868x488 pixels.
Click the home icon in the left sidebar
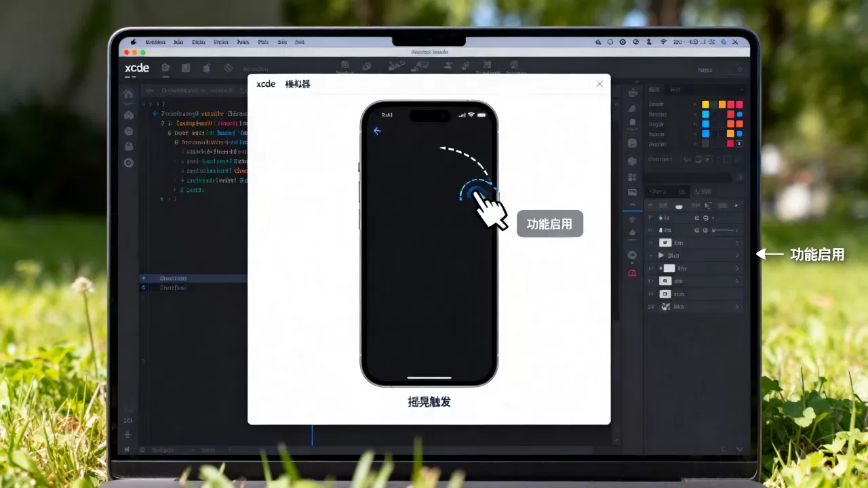(x=128, y=94)
